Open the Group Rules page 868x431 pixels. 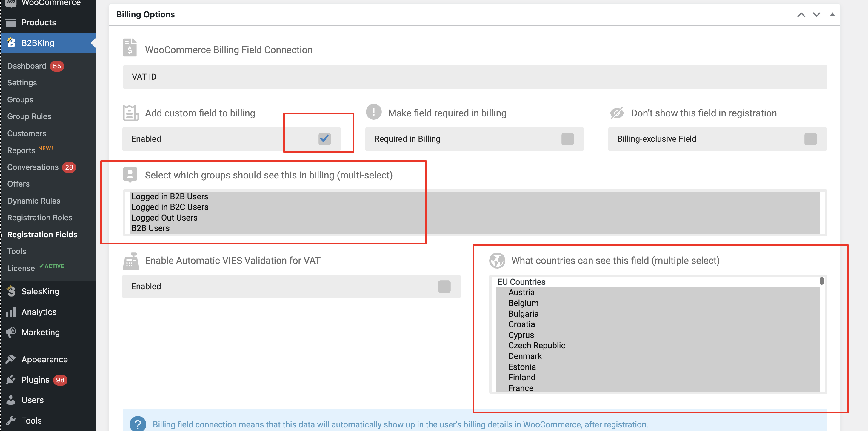pyautogui.click(x=29, y=116)
